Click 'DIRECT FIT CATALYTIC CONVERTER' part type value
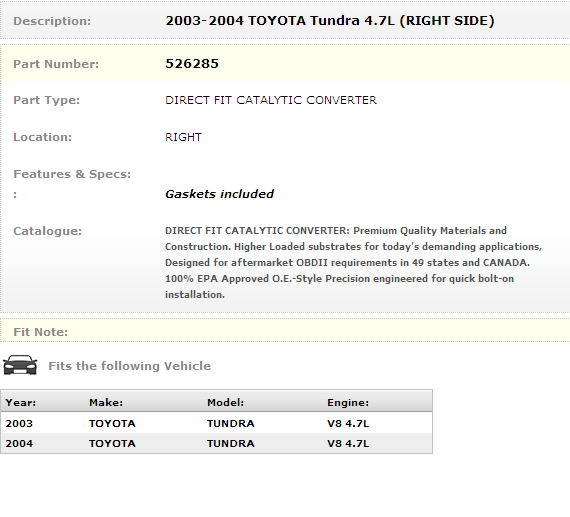The image size is (570, 517). pos(271,100)
